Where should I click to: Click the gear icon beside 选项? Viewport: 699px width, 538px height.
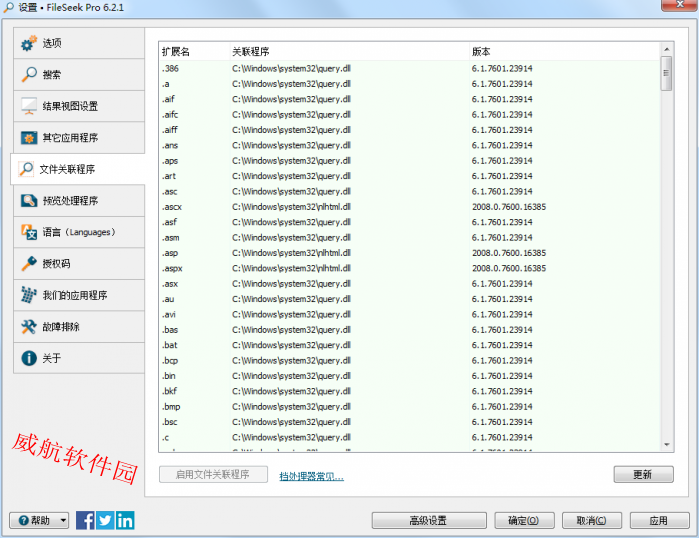click(x=29, y=43)
